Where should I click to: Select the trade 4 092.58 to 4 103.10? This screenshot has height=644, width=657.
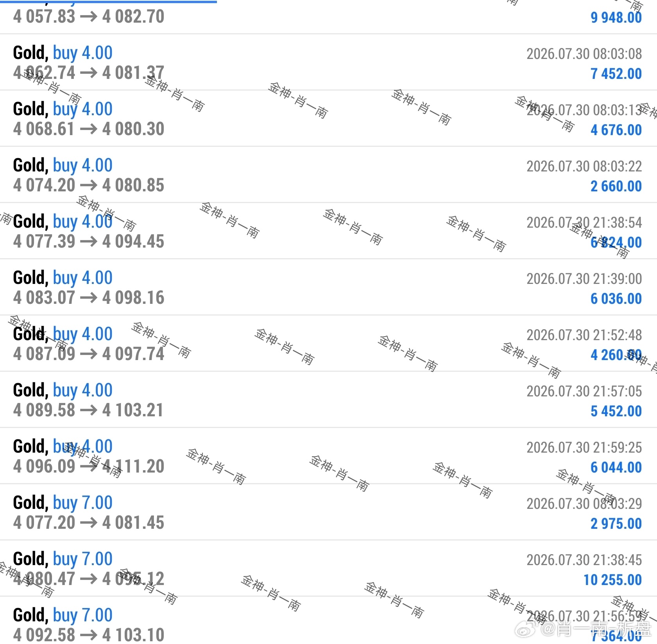[328, 621]
